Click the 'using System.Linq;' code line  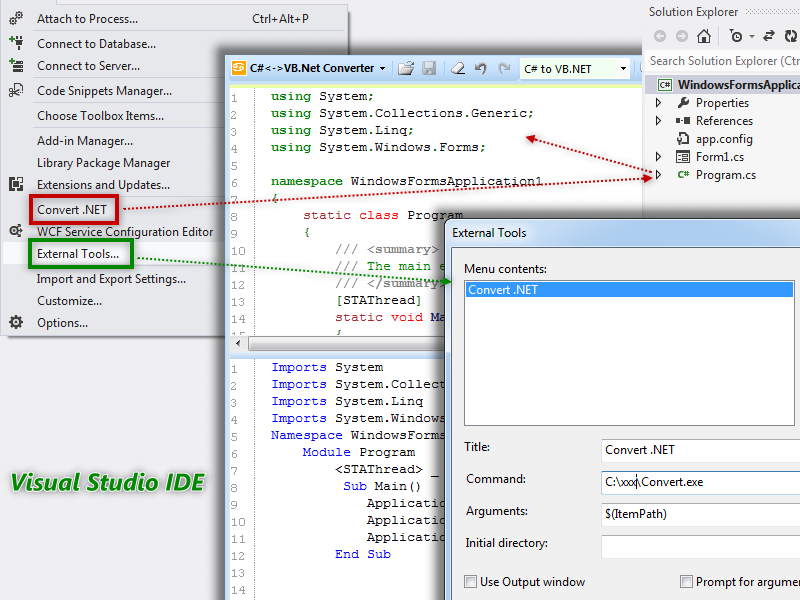tap(342, 130)
